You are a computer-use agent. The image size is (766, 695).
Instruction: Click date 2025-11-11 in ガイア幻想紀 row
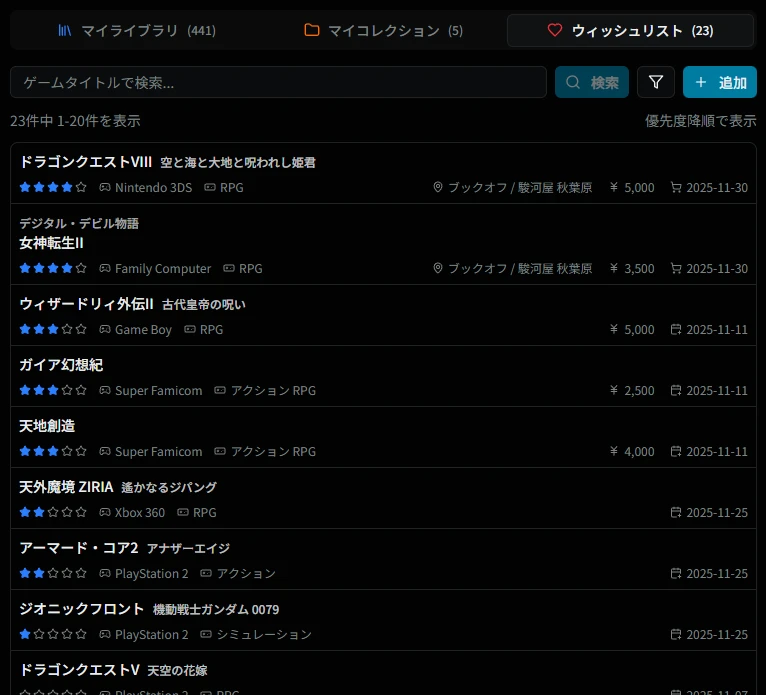click(x=717, y=391)
